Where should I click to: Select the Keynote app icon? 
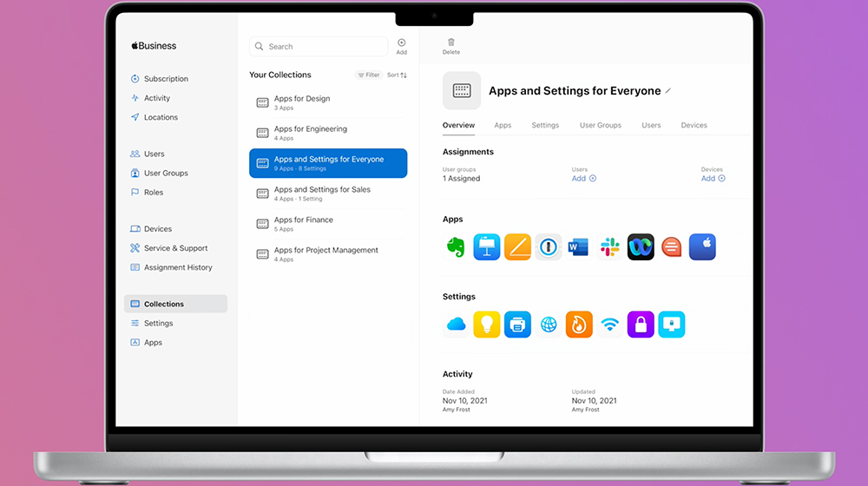click(x=487, y=246)
